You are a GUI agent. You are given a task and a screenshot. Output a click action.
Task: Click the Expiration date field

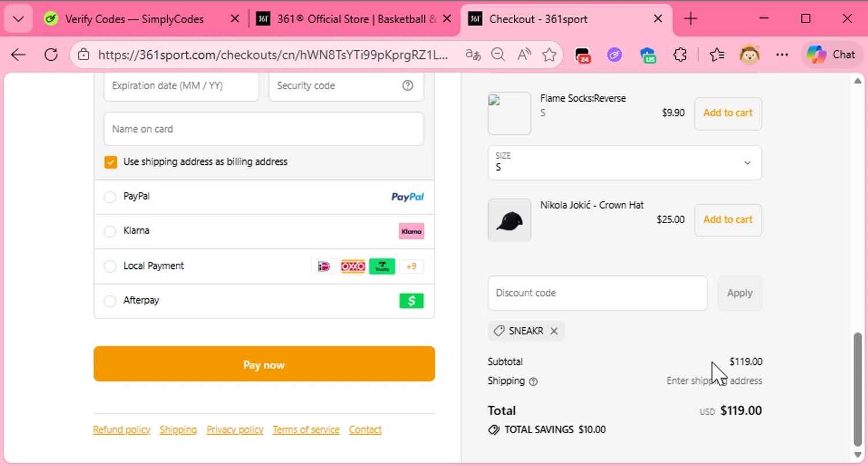point(181,86)
